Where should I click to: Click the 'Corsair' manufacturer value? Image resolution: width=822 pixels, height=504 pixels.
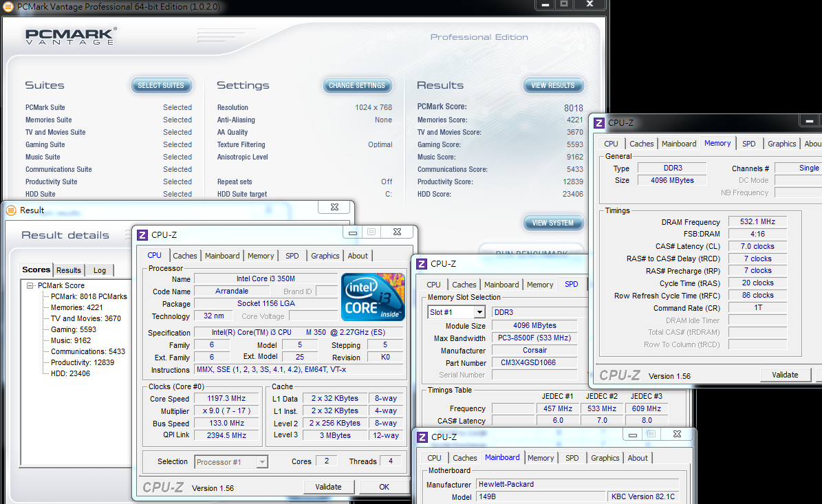pos(534,351)
